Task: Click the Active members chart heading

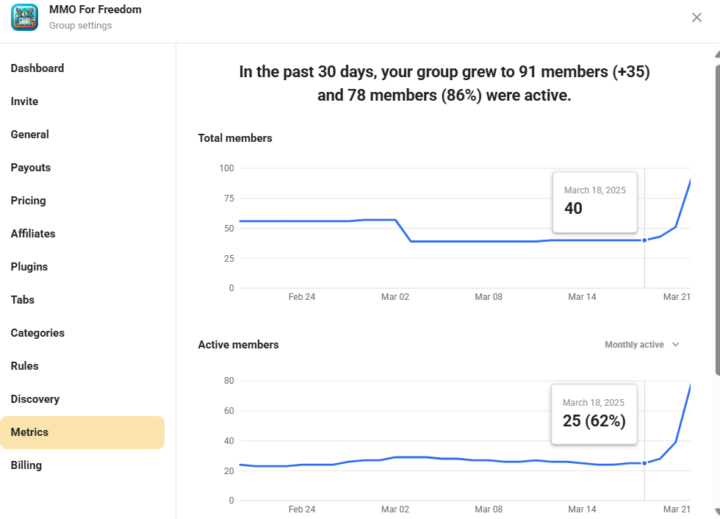Action: (x=238, y=344)
